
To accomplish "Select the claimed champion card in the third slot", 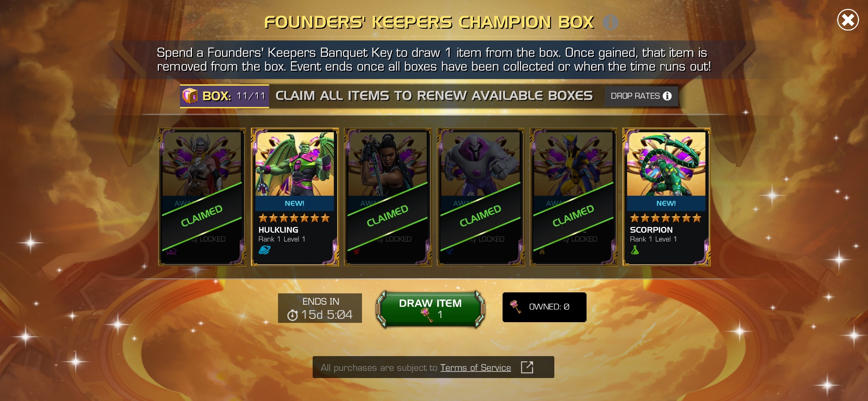I will (388, 197).
